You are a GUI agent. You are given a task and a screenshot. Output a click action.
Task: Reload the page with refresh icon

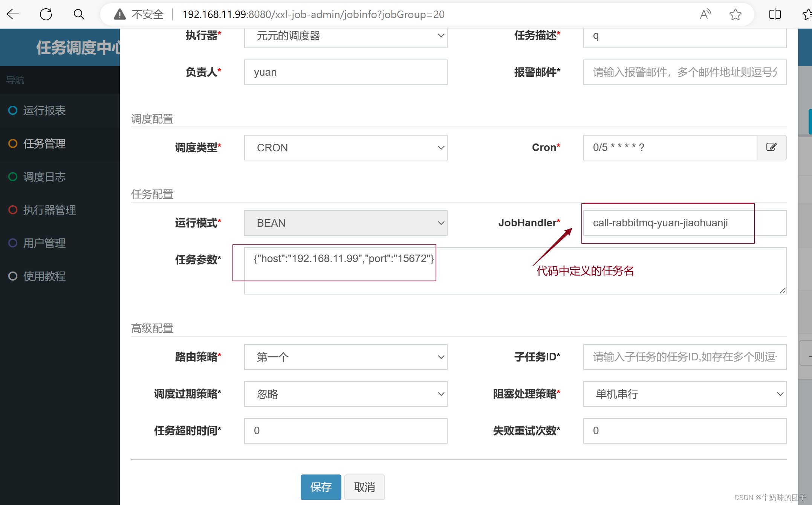[x=46, y=14]
